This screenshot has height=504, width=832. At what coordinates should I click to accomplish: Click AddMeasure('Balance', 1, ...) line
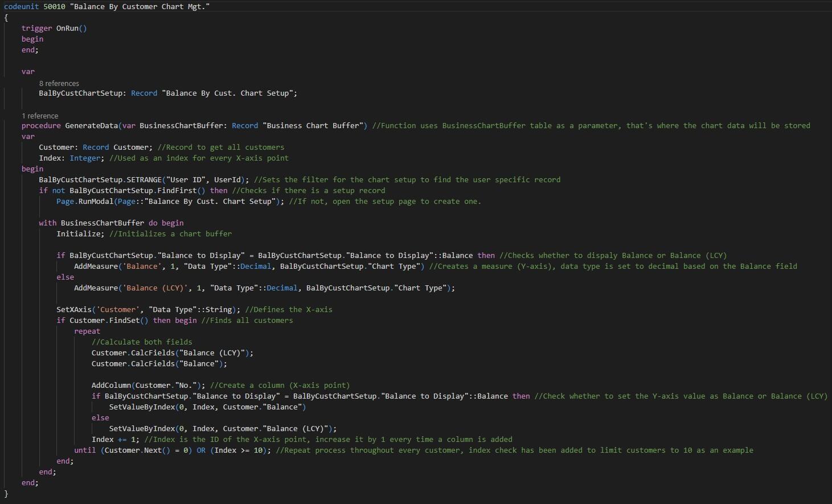(x=249, y=266)
